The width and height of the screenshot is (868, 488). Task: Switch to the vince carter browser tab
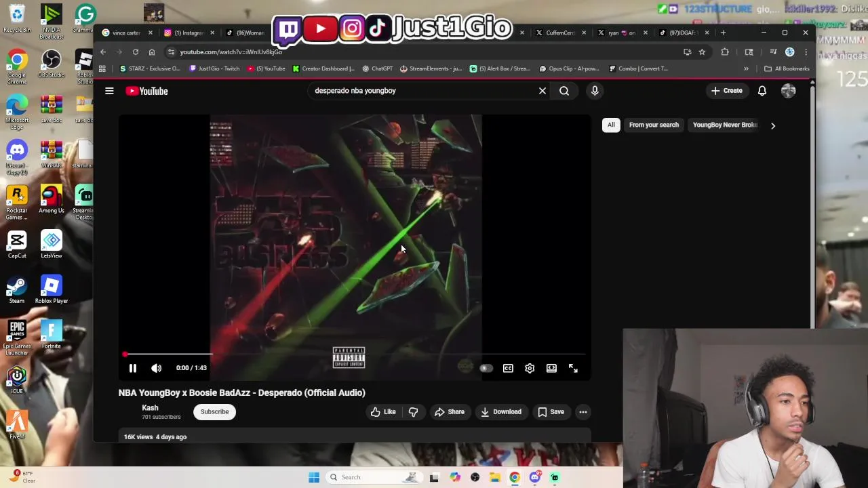pos(126,33)
